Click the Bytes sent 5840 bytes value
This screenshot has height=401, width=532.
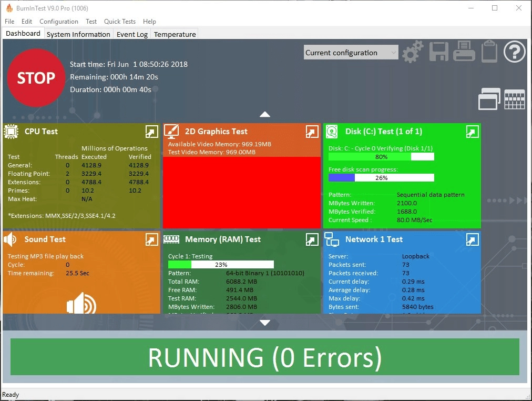[417, 307]
